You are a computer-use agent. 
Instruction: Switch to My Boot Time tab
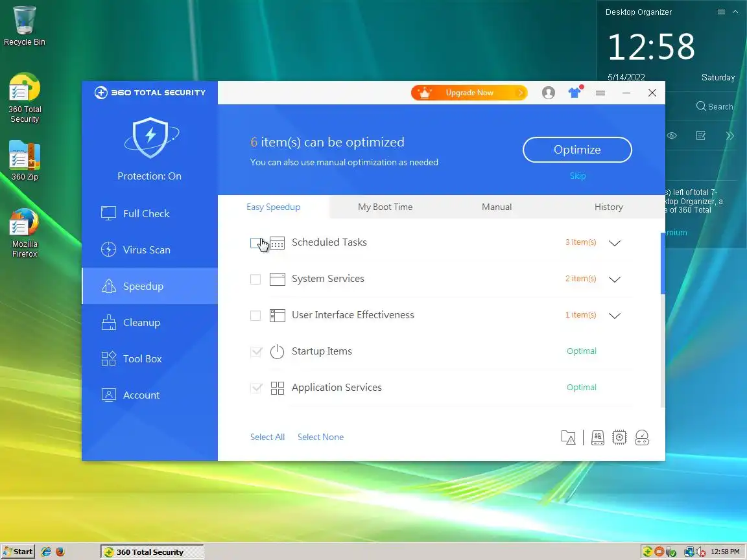385,207
